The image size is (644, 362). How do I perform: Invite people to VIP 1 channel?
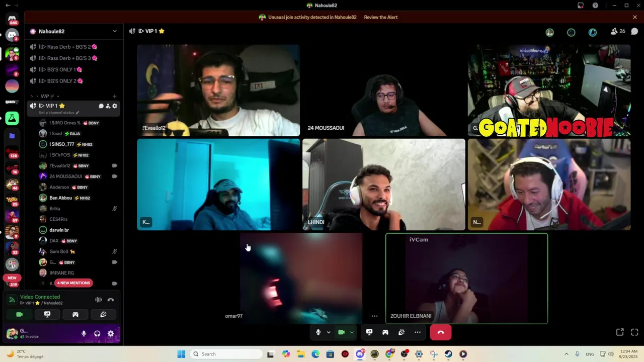click(x=108, y=106)
